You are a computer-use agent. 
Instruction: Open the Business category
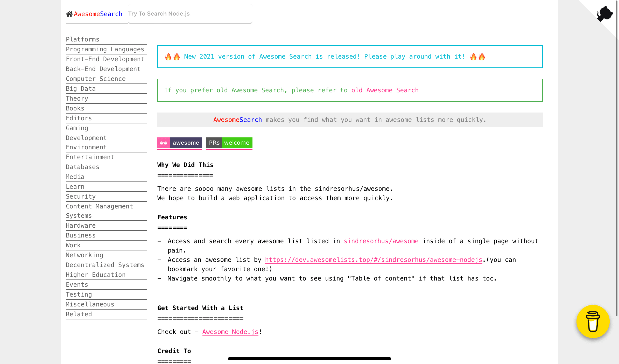click(106, 235)
